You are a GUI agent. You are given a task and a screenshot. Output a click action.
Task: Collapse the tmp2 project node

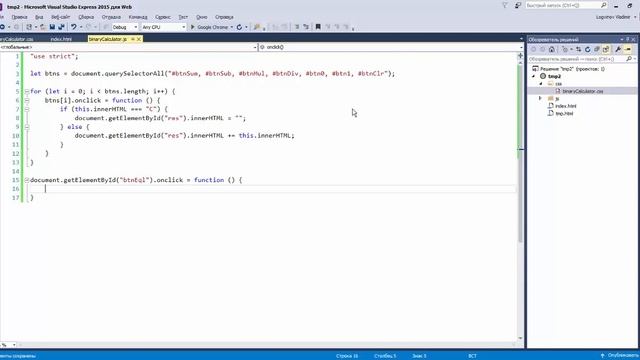pyautogui.click(x=533, y=76)
